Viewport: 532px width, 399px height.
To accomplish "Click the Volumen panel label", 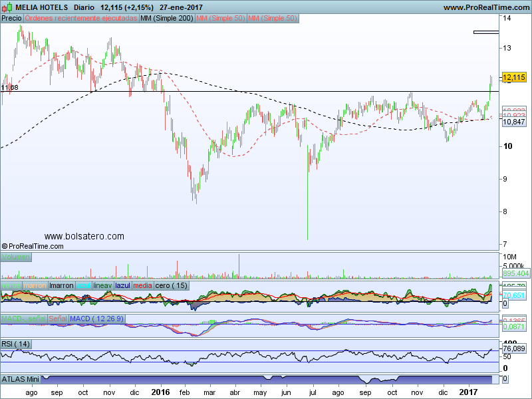I will [x=17, y=257].
